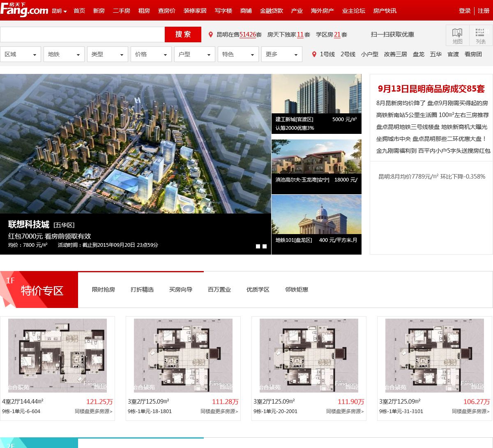Click 扫一扫获取优惠 text

tap(392, 34)
